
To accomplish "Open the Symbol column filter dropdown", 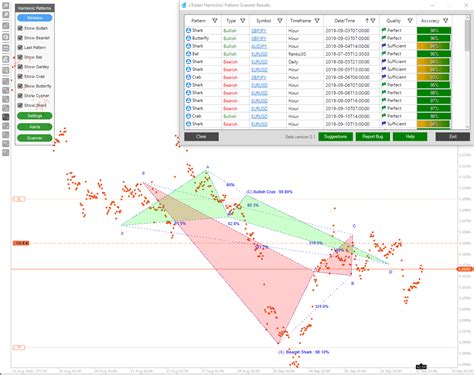I will [x=280, y=21].
